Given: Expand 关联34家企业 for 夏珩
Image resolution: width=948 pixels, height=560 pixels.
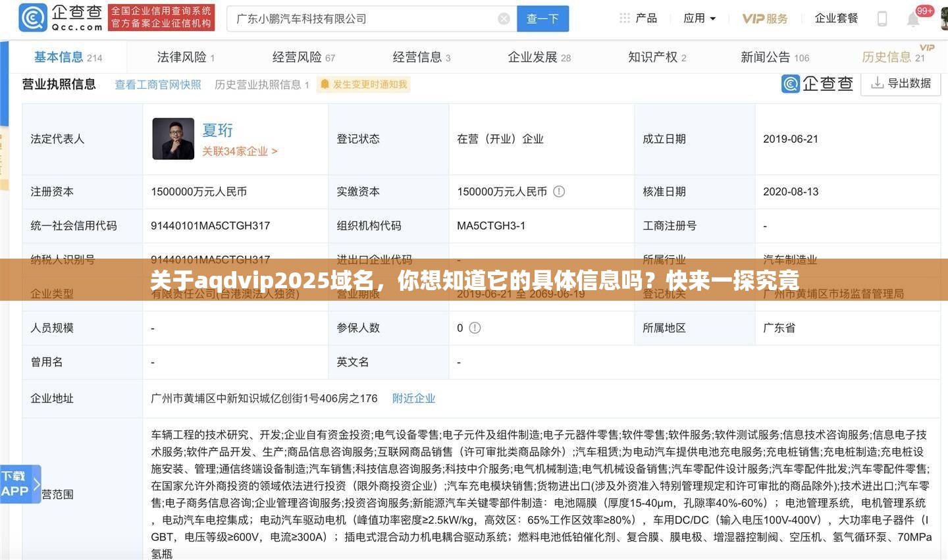Looking at the screenshot, I should pyautogui.click(x=240, y=151).
